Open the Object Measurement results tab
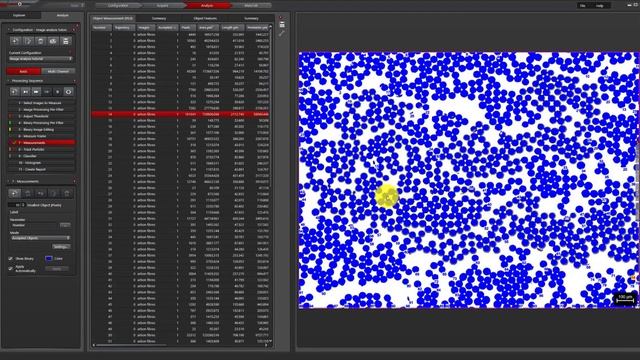The height and width of the screenshot is (360, 640). pyautogui.click(x=112, y=18)
